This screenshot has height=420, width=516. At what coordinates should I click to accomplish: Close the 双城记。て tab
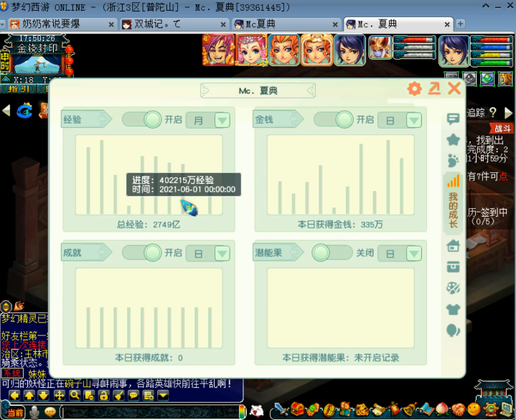(x=223, y=24)
